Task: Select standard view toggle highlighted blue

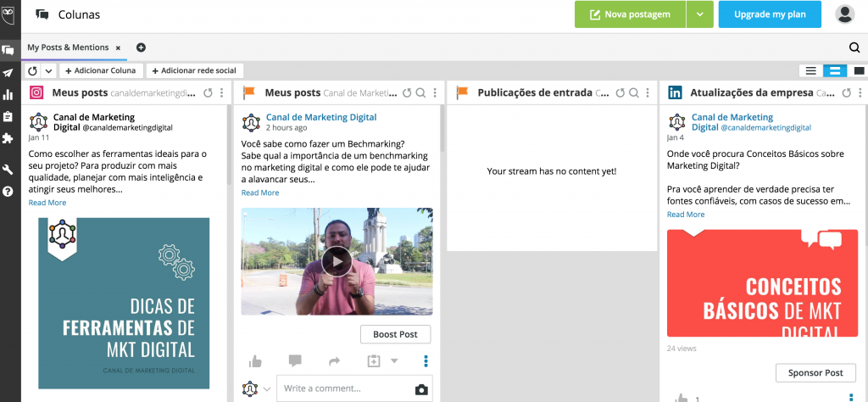Action: coord(835,71)
